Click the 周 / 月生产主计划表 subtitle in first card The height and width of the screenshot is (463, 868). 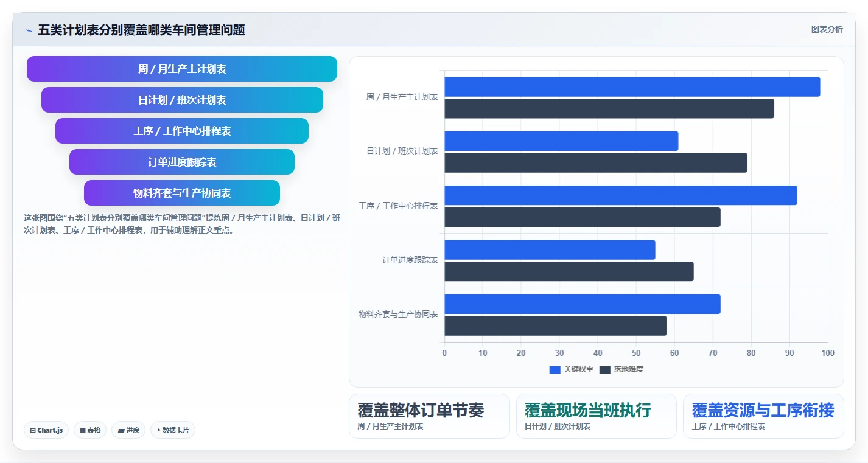click(x=390, y=426)
